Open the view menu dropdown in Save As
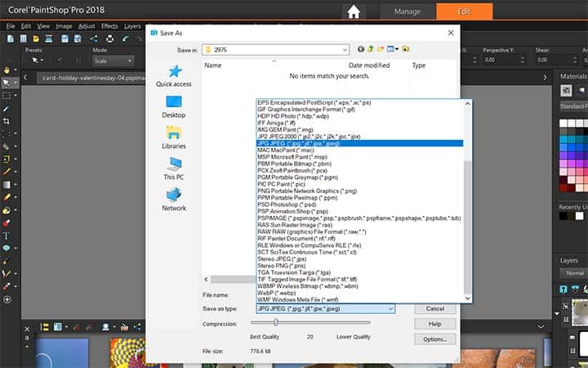Screen dimensions: 588x368 click(x=393, y=49)
